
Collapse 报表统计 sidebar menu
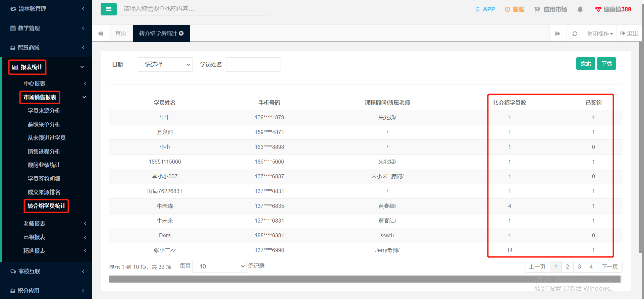46,67
